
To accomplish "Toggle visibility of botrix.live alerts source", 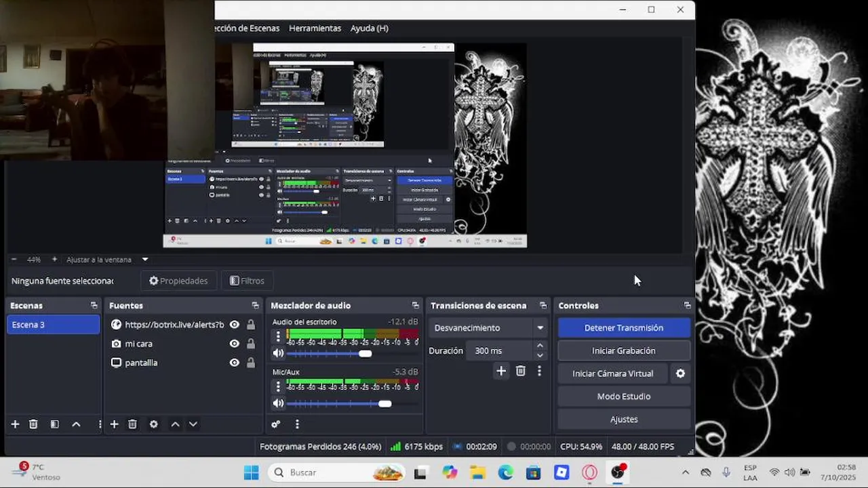I will tap(235, 325).
